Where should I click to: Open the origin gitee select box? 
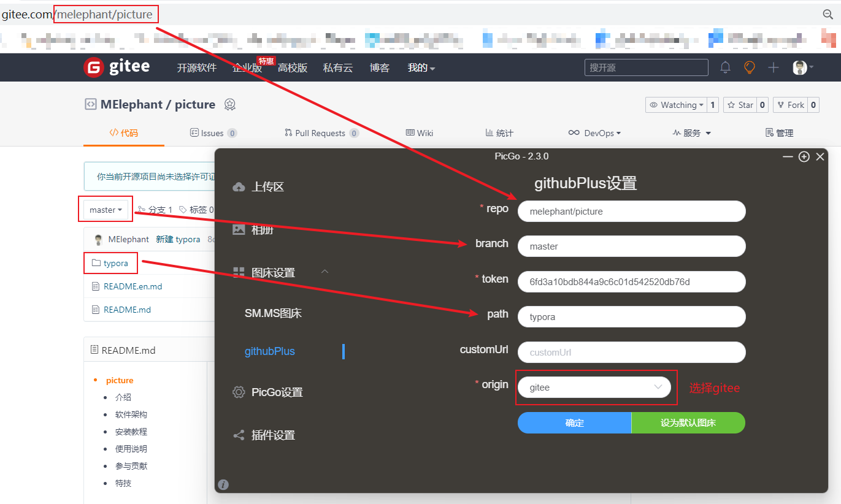click(594, 388)
